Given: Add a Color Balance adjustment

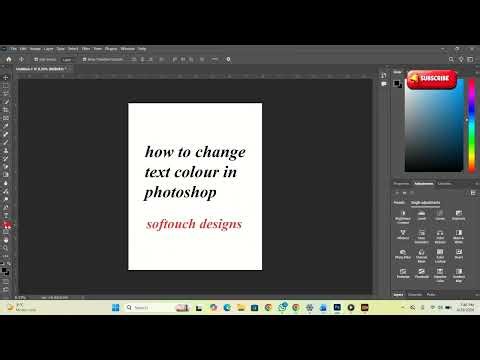Looking at the screenshot, I should 440,236.
